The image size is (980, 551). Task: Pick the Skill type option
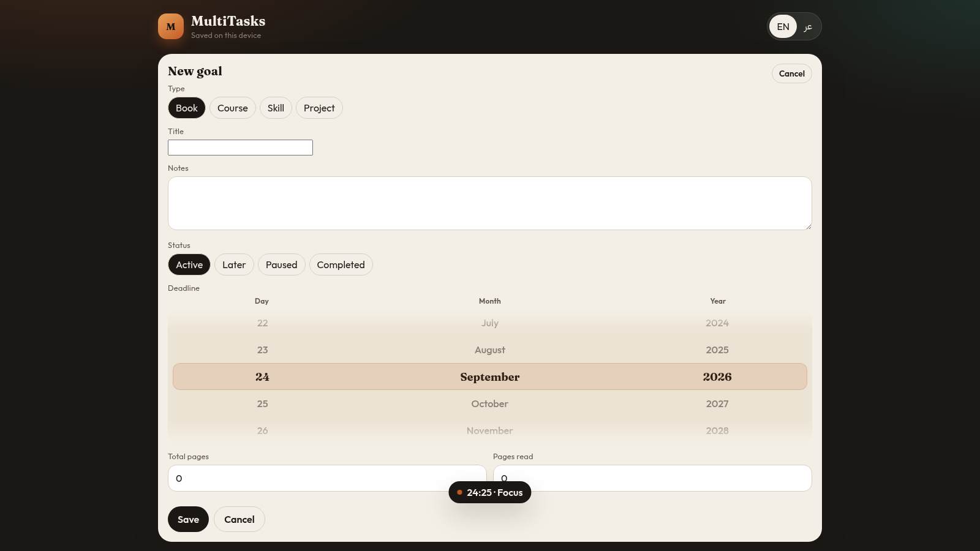pyautogui.click(x=276, y=108)
